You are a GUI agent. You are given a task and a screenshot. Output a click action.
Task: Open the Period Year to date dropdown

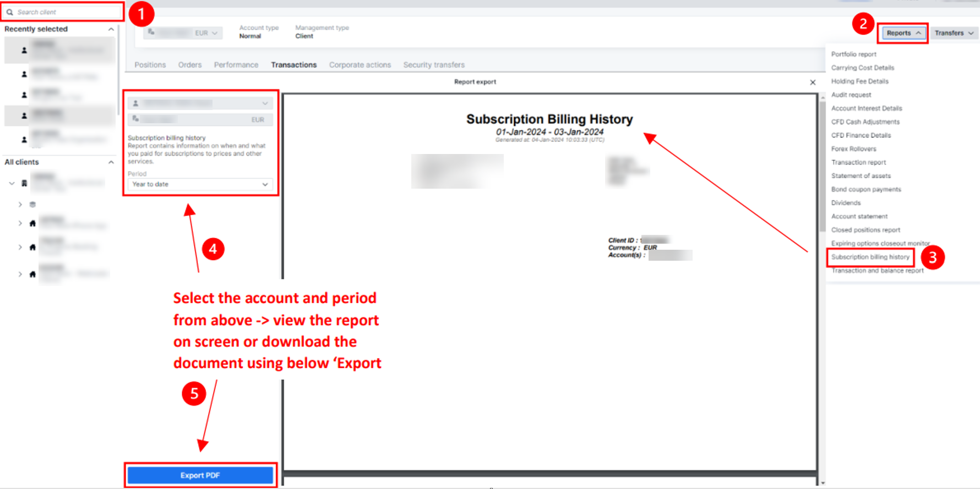(x=200, y=184)
